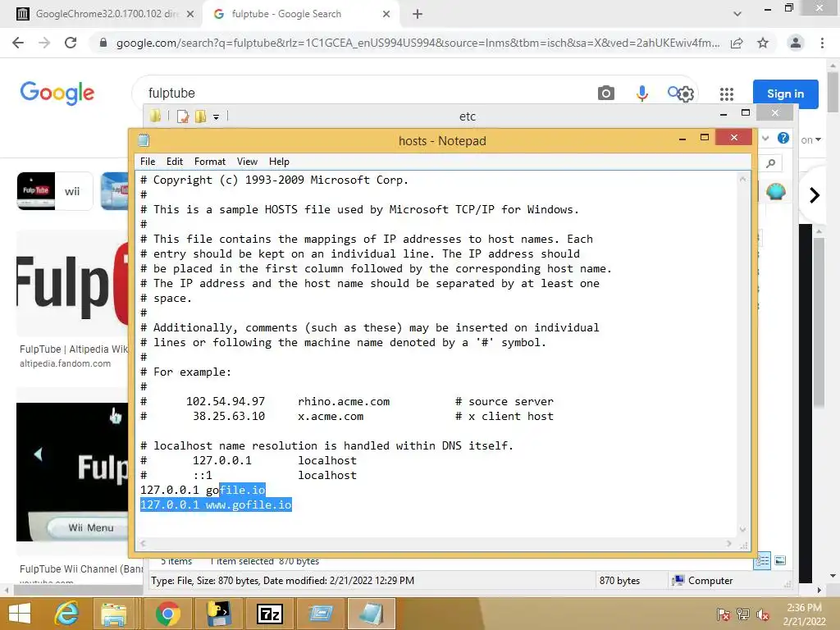Click the 127.0.0.1 www.gofile.io line

[x=216, y=504]
